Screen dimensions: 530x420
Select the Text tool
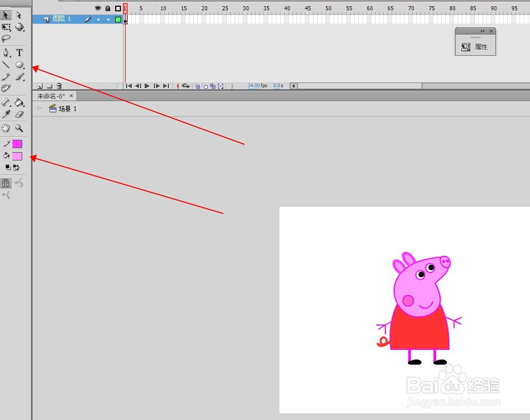point(19,52)
